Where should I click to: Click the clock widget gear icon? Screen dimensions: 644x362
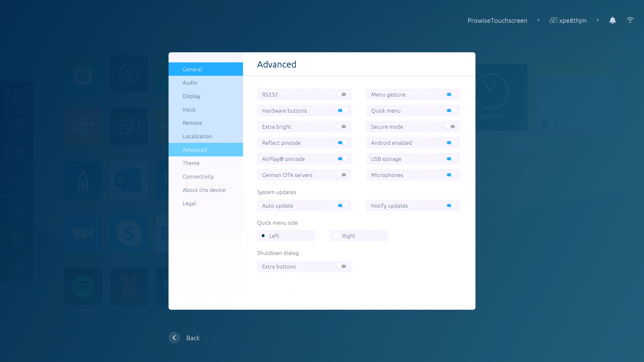point(521,124)
